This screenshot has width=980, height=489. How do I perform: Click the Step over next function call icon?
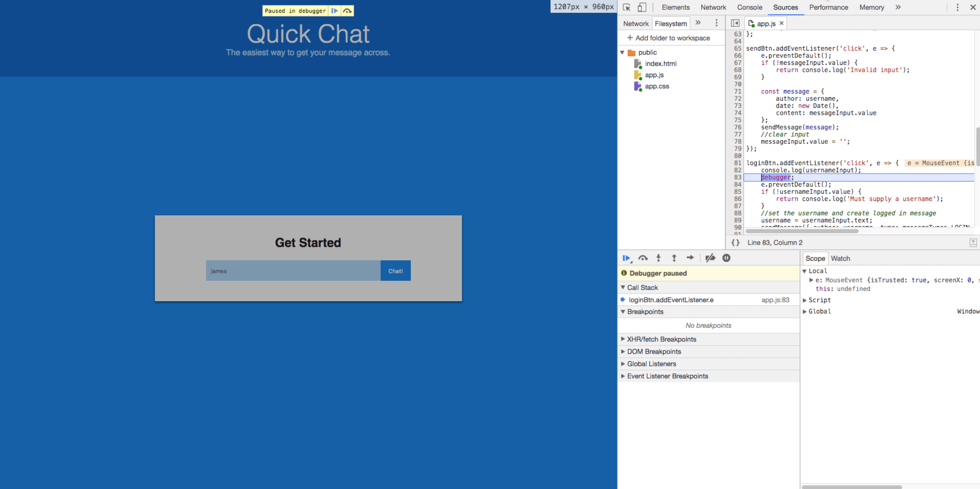coord(643,257)
